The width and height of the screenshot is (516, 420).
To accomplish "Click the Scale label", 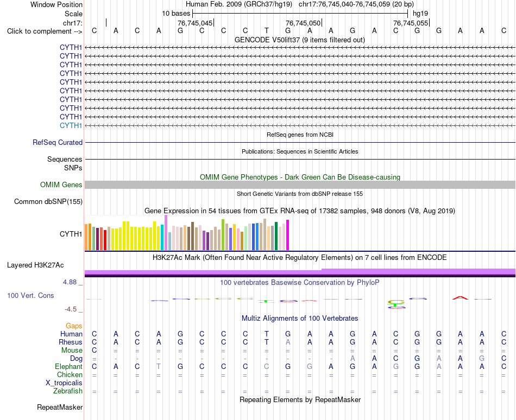I will point(73,14).
